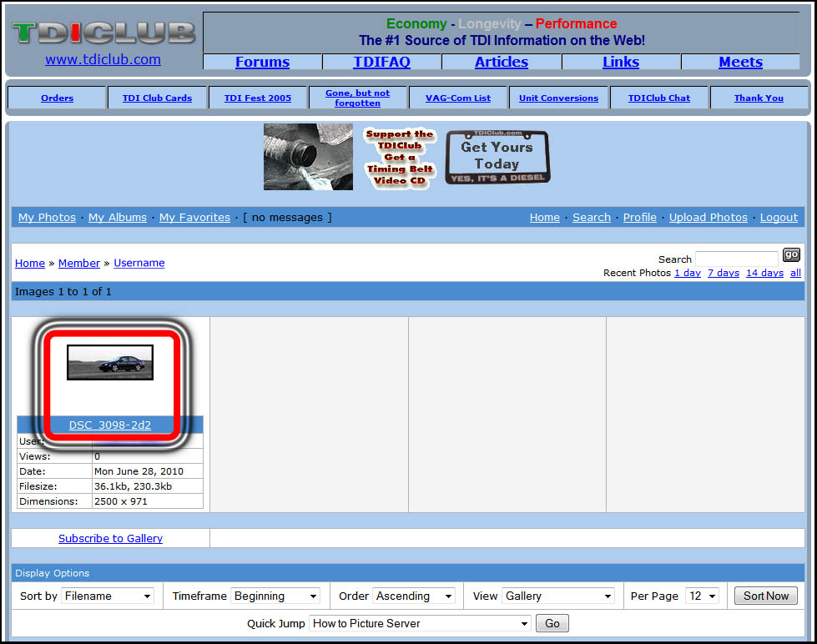Open the TDIFAQ tab
Screen dimensions: 817x644
[x=382, y=62]
